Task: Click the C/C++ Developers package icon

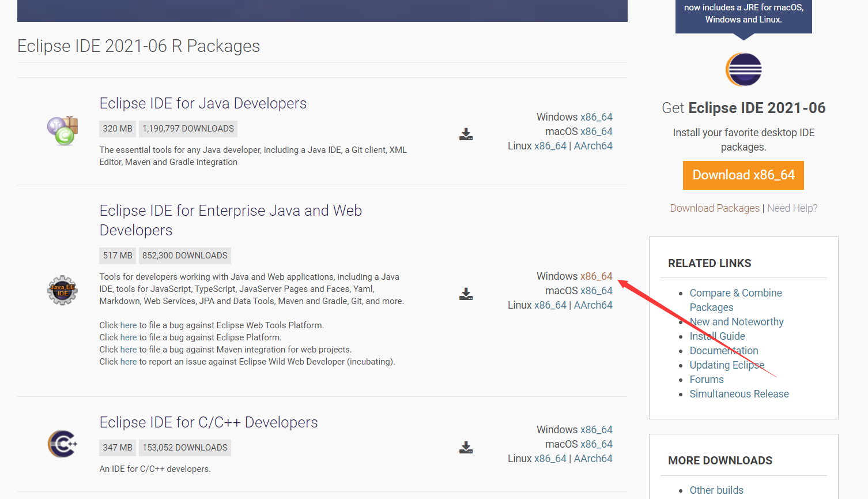Action: [x=62, y=444]
